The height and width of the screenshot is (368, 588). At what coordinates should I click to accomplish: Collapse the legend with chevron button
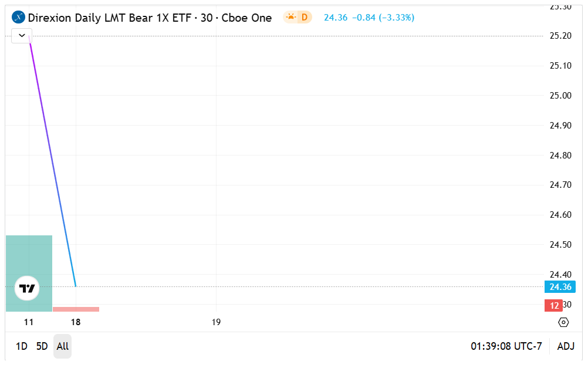[22, 36]
